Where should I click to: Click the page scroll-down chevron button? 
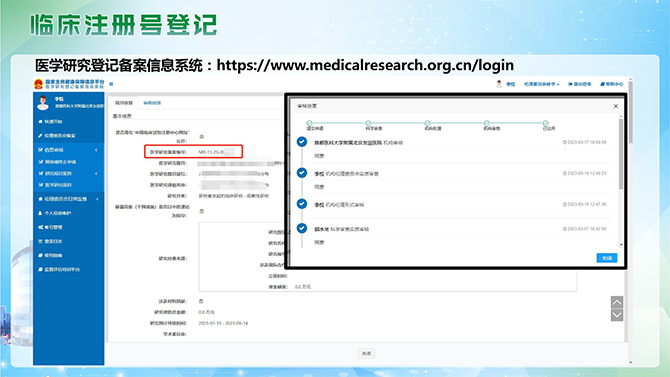pos(617,315)
